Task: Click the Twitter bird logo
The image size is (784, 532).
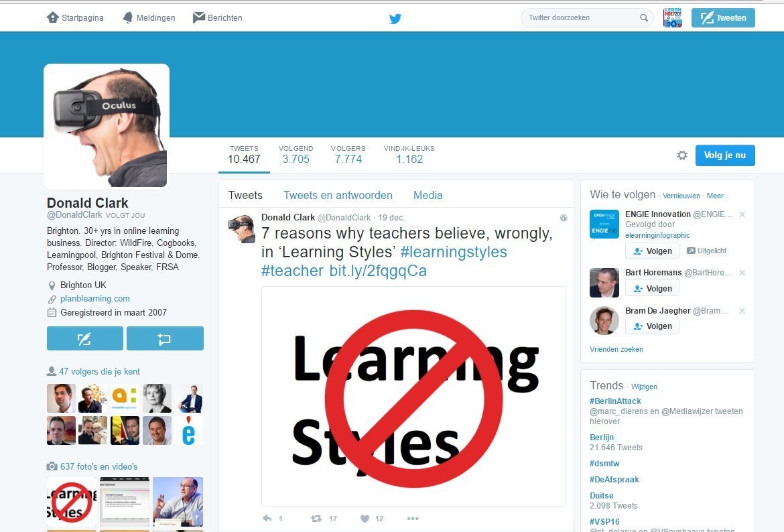Action: [395, 19]
